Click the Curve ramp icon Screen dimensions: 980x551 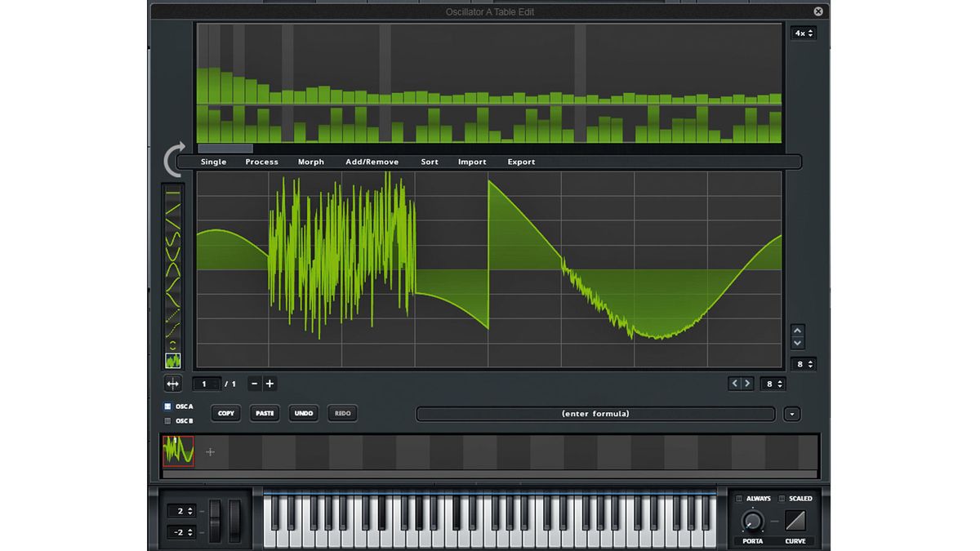[x=795, y=521]
